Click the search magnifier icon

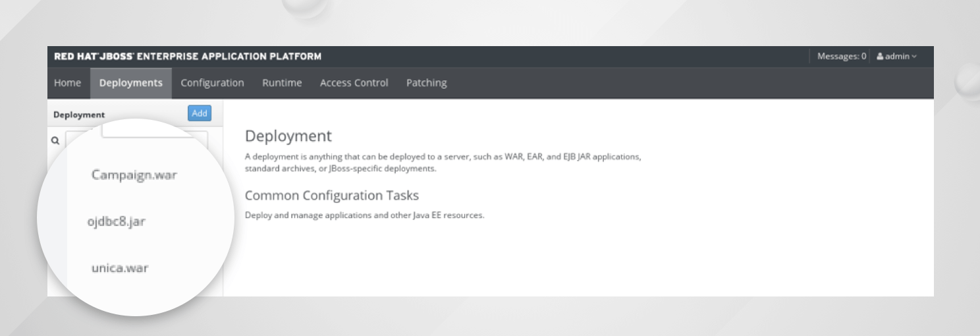click(55, 140)
